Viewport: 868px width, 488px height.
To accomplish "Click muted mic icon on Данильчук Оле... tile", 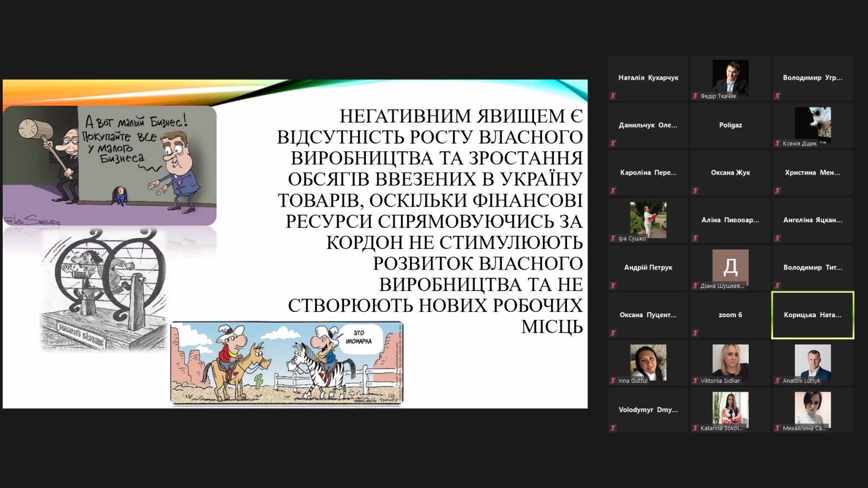I will (613, 144).
